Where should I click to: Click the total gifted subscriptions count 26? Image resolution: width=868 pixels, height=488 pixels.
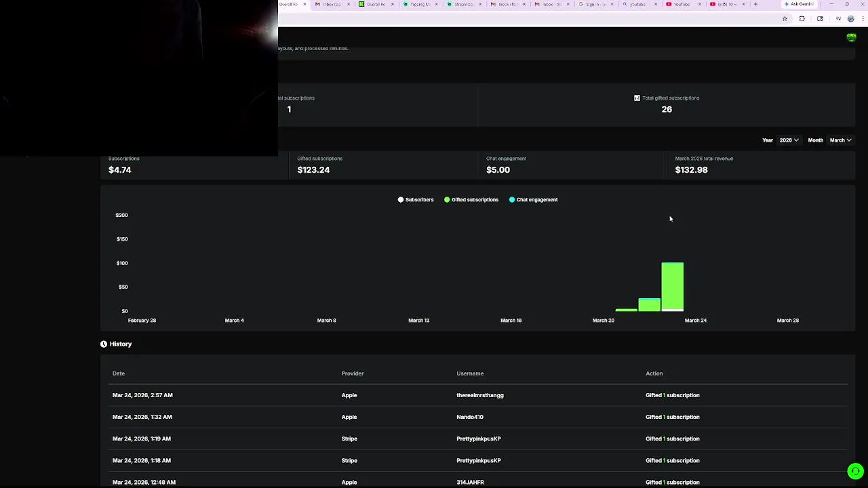point(667,110)
